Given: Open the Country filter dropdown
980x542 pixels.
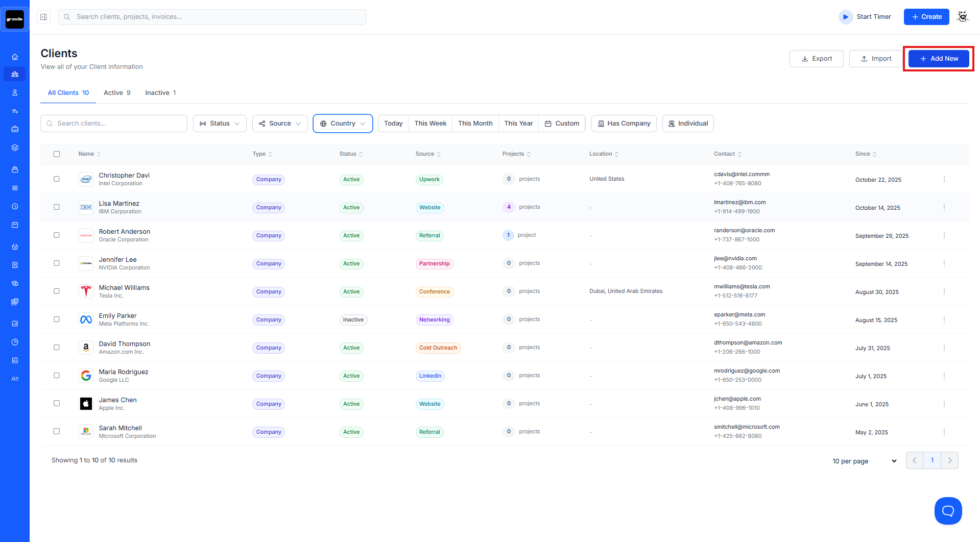Looking at the screenshot, I should pyautogui.click(x=343, y=124).
